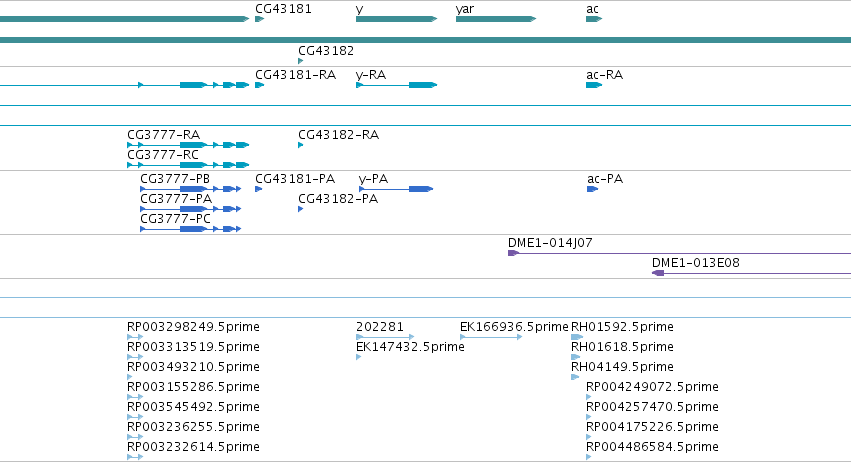Click the CG43182-PA protein label

point(338,199)
